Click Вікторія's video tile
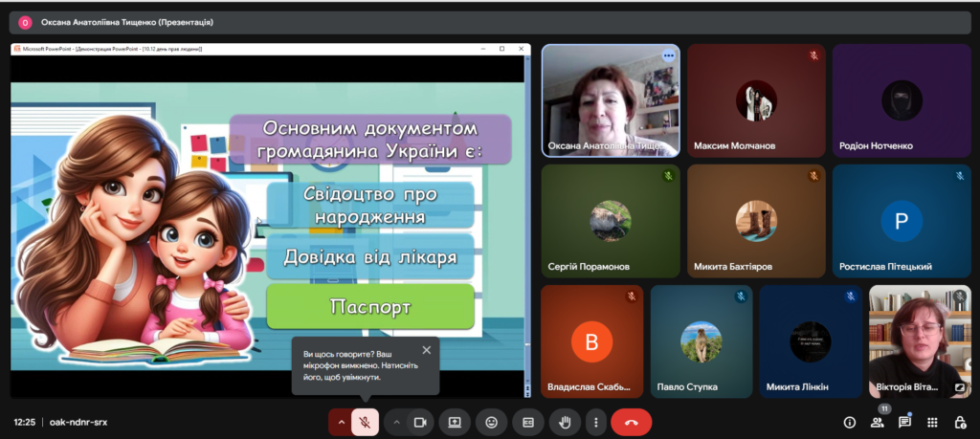Screen dimensions: 980x439 click(920, 341)
